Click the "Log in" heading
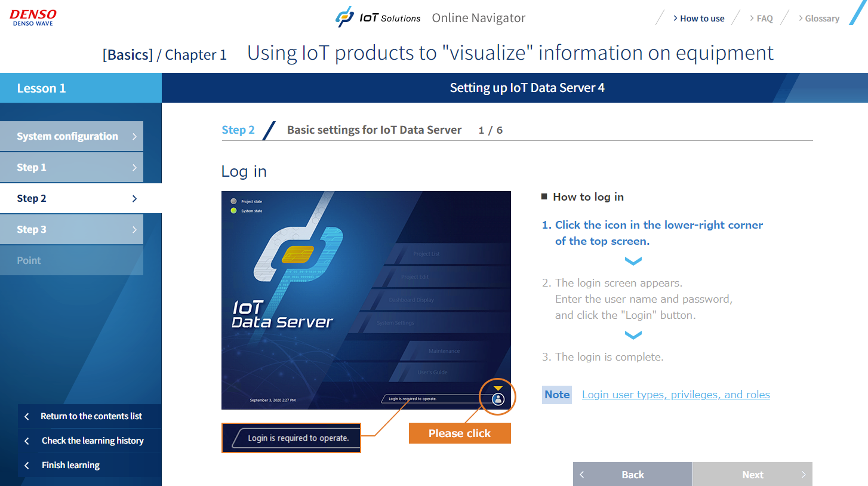Image resolution: width=868 pixels, height=486 pixels. tap(244, 172)
